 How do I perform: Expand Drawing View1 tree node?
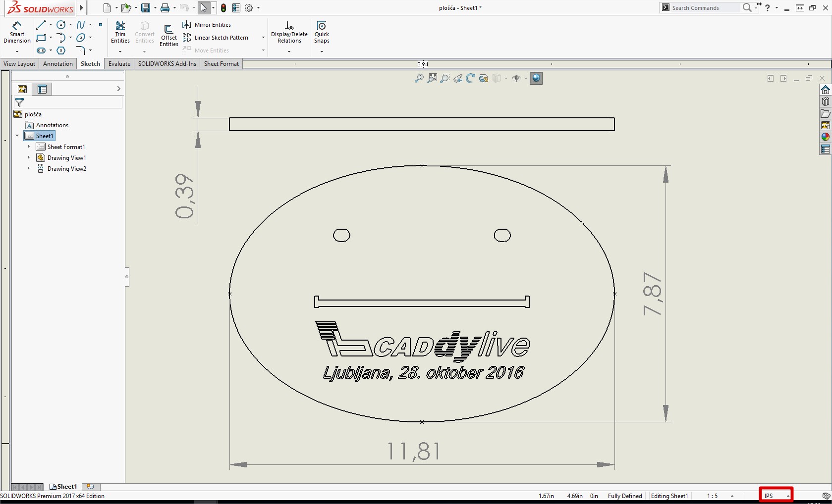29,158
